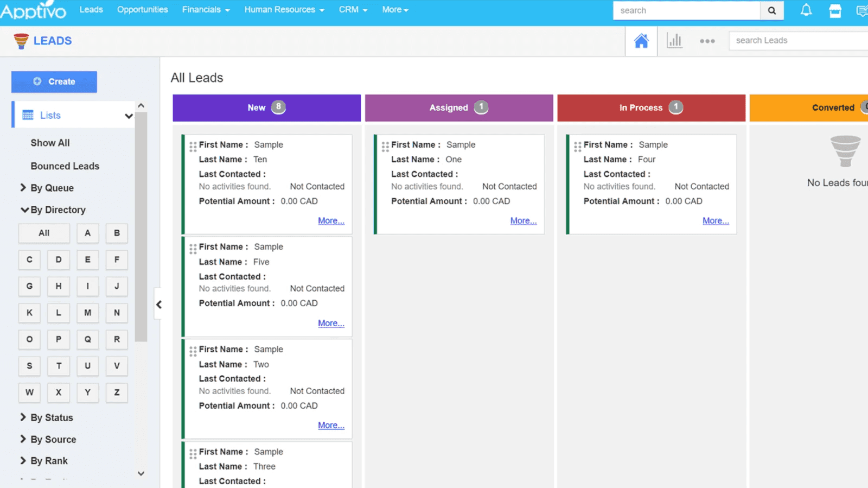Go to Leads home icon
868x488 pixels.
[641, 41]
